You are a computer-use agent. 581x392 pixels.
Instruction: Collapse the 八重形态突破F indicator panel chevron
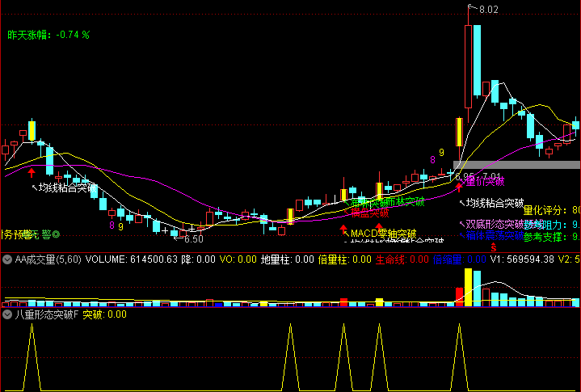(x=7, y=314)
